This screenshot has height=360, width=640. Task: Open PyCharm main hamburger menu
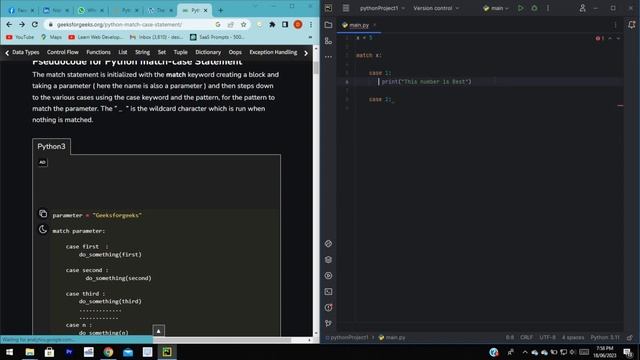(346, 8)
